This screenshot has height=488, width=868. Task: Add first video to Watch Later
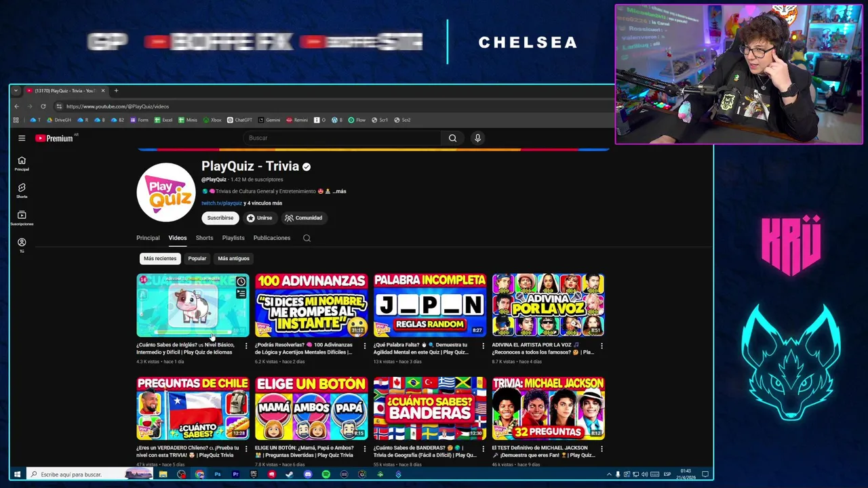pos(241,281)
